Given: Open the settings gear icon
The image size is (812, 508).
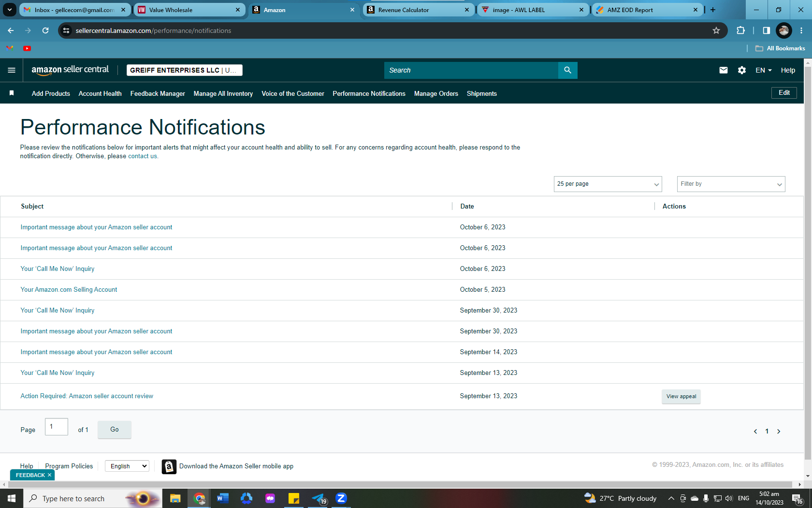Looking at the screenshot, I should (x=741, y=70).
